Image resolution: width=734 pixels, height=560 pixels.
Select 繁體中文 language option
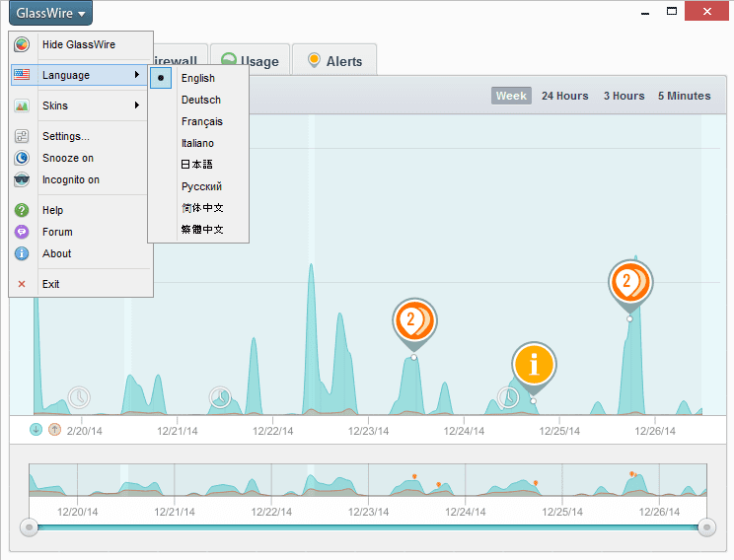[x=198, y=230]
